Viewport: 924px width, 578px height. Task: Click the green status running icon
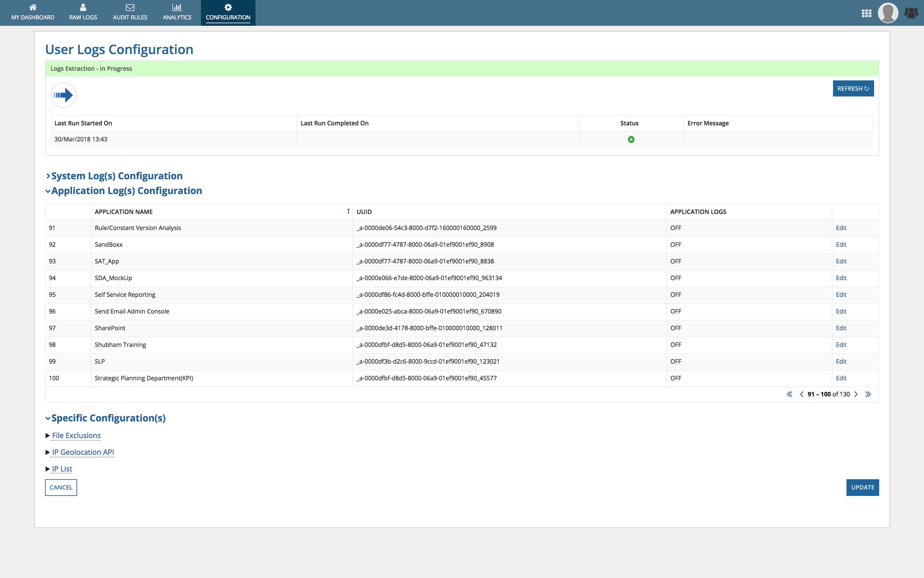tap(631, 139)
